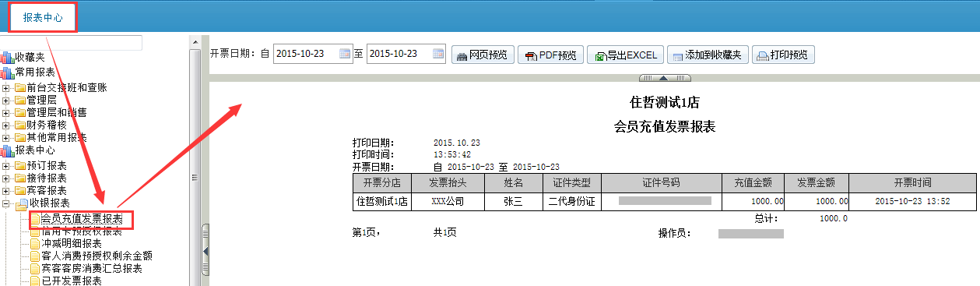The width and height of the screenshot is (980, 286).
Task: Click the 信用卡预授权报表 document icon
Action: pos(35,231)
